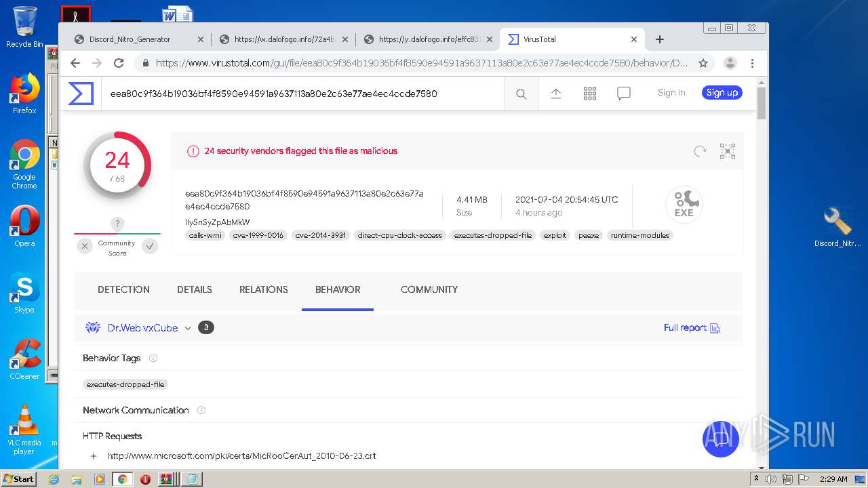Click the reanalyze refresh icon

pos(701,151)
